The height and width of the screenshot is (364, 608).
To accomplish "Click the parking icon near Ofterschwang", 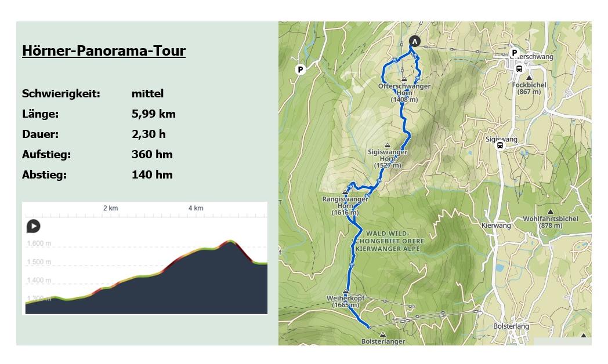I will pyautogui.click(x=514, y=53).
